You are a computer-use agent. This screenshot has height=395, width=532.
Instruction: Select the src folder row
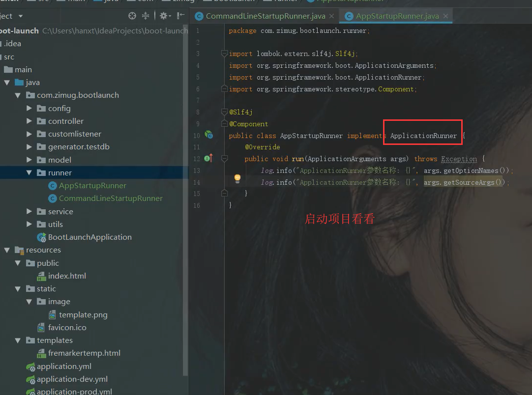pos(94,56)
